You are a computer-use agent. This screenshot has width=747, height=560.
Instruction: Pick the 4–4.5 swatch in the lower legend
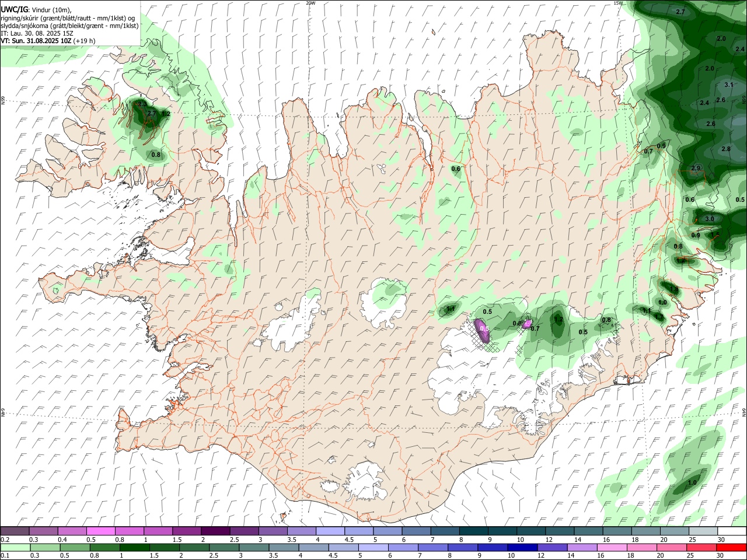314,548
